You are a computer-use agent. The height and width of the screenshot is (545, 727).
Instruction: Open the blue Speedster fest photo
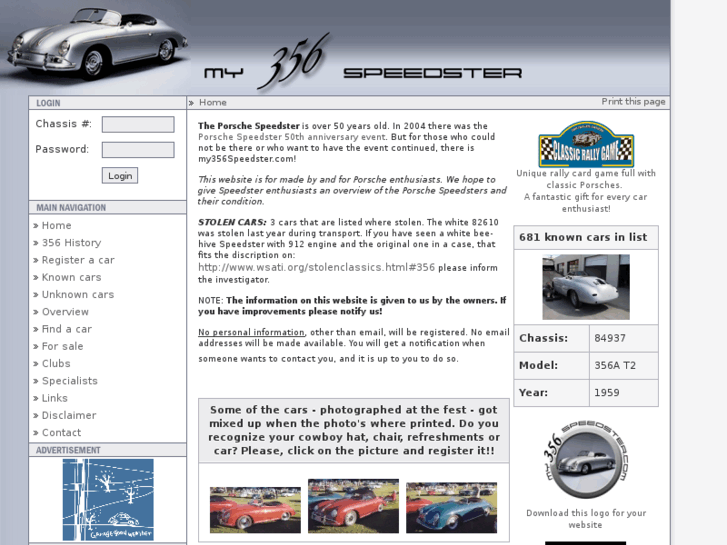[x=452, y=508]
